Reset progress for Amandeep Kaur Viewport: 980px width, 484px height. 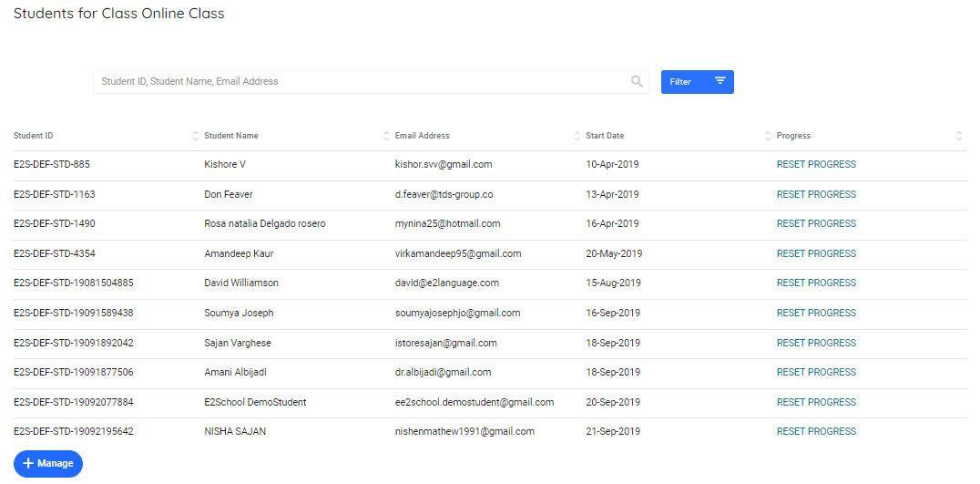click(816, 253)
